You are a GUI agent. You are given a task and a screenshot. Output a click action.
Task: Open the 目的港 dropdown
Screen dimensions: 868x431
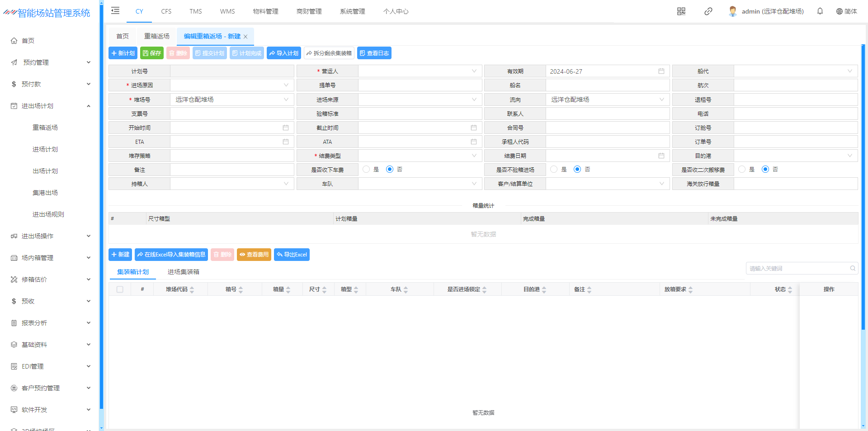(x=795, y=156)
